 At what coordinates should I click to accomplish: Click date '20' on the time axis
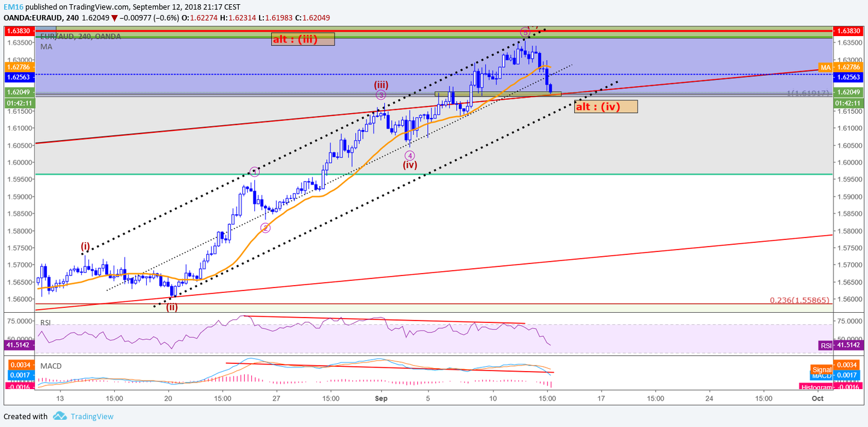pos(168,398)
